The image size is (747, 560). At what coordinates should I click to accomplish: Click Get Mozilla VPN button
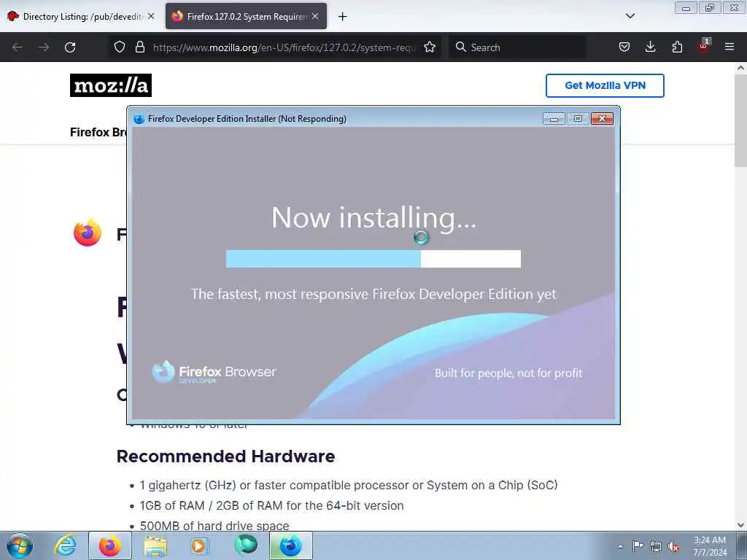point(605,86)
